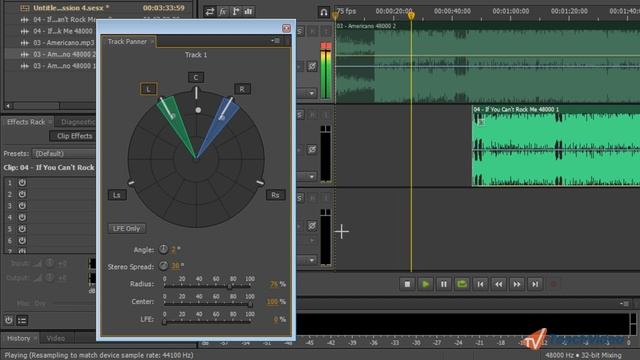Enable the LFE Only button

[x=127, y=229]
